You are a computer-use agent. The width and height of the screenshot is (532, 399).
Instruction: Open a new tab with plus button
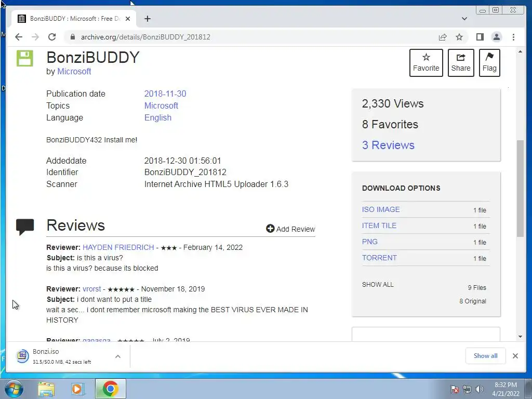pyautogui.click(x=147, y=19)
